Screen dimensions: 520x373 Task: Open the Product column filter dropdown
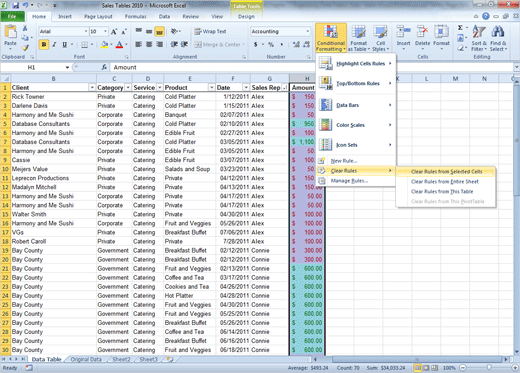point(211,87)
